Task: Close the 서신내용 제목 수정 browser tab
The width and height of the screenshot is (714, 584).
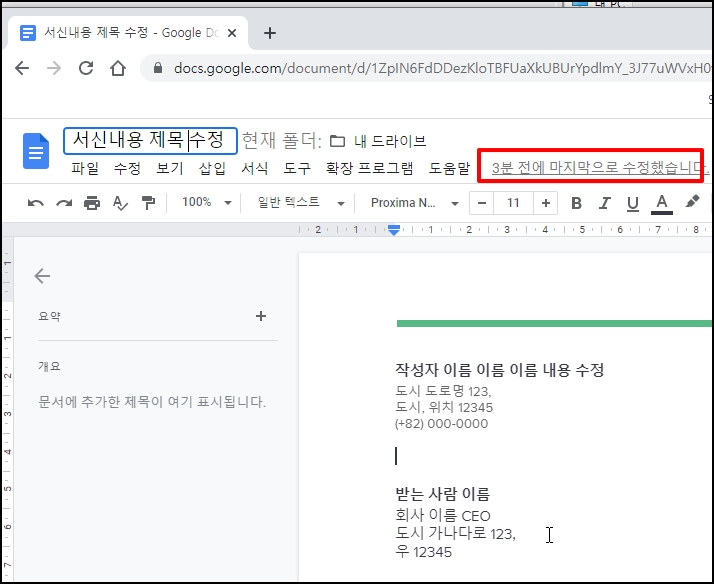Action: pyautogui.click(x=232, y=33)
